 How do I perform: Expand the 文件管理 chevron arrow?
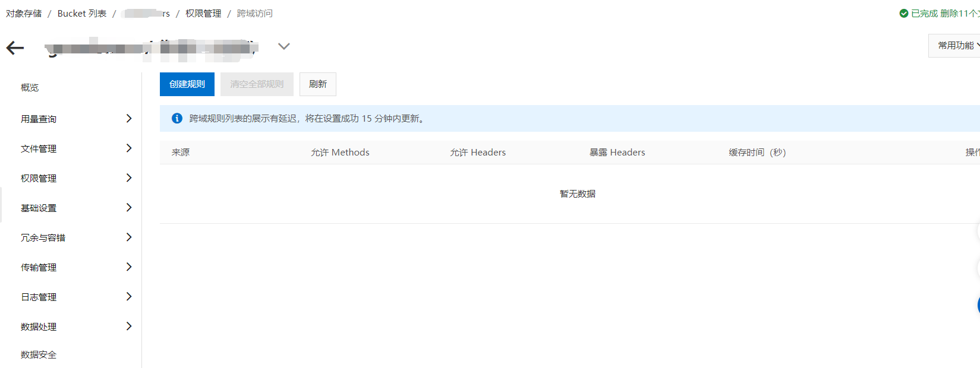[129, 148]
